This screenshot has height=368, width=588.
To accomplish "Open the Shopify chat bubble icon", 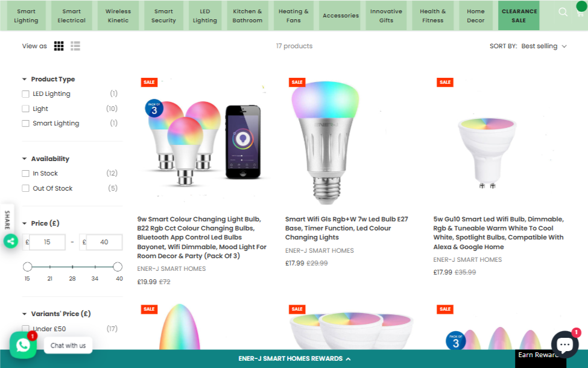I will pos(564,344).
